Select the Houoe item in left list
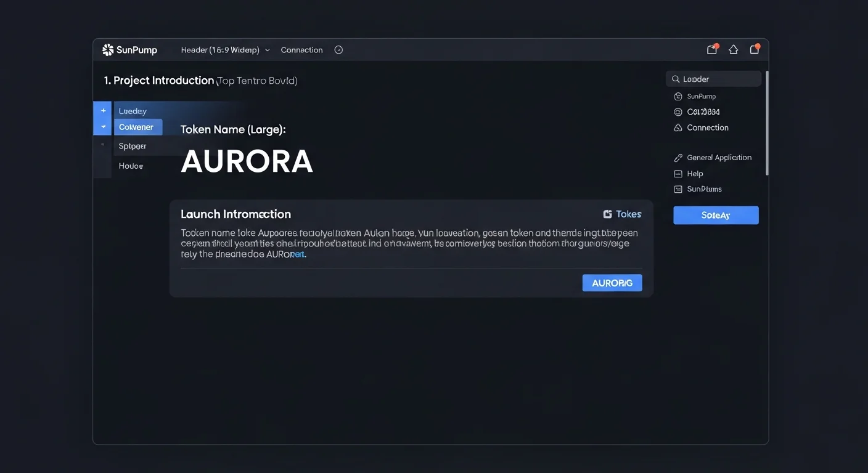Viewport: 868px width, 473px height. (x=131, y=166)
